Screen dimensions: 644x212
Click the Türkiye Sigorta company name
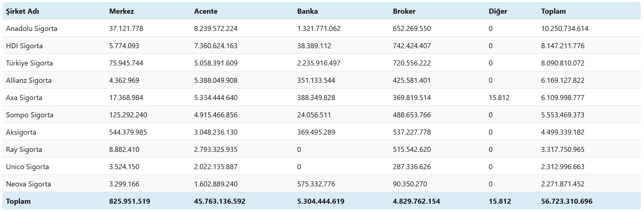(30, 63)
